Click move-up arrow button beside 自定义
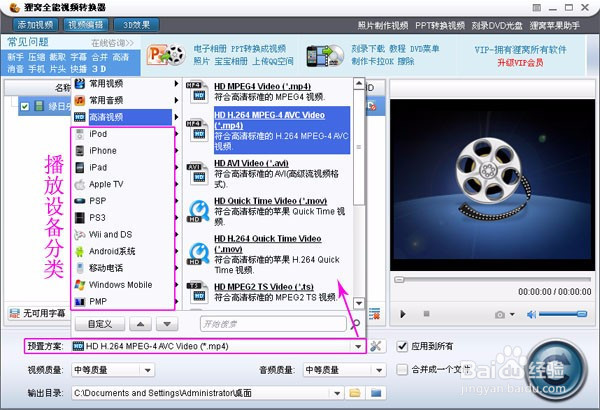This screenshot has height=410, width=600. point(140,324)
